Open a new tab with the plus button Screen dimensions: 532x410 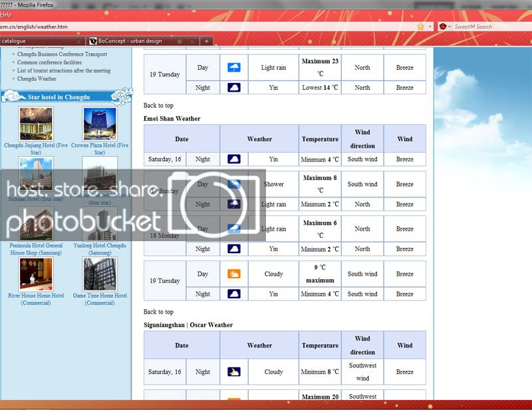click(206, 41)
